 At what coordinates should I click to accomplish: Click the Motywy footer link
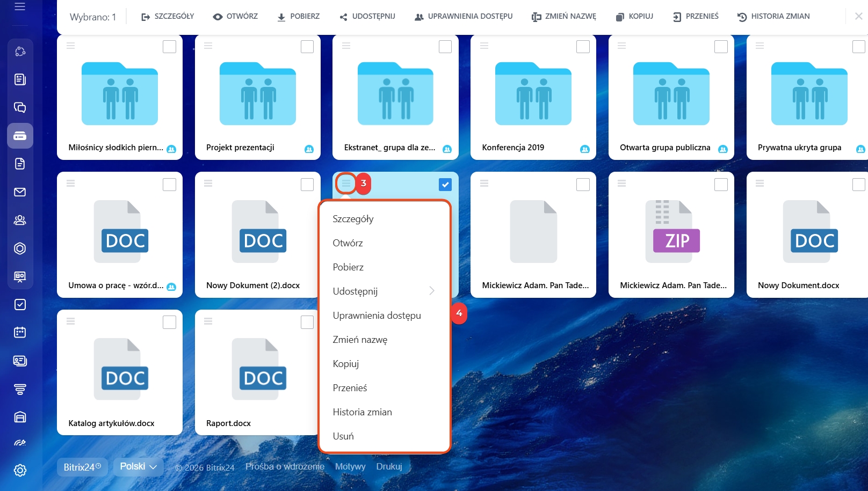click(350, 467)
